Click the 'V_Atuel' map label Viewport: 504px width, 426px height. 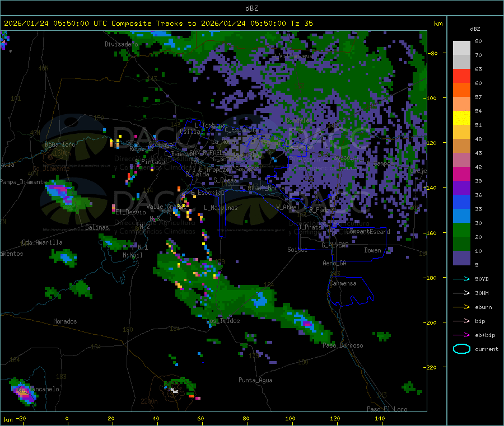point(288,207)
